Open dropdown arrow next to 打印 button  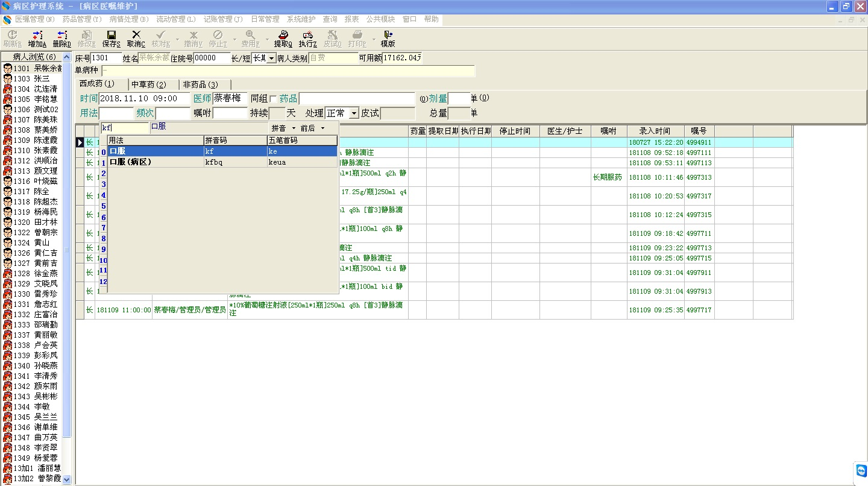tap(373, 39)
